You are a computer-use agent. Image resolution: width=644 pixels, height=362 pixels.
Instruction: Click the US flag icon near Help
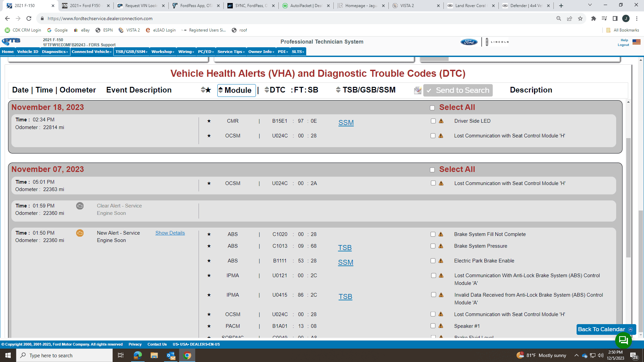[636, 42]
